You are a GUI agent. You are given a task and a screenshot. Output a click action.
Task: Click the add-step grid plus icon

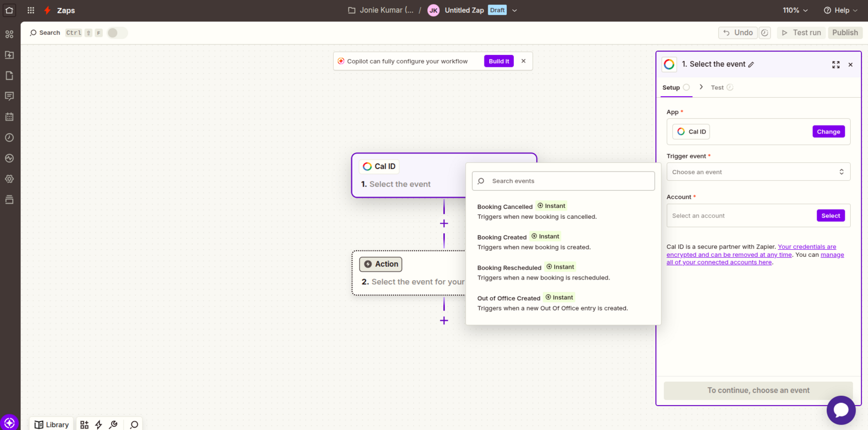[x=84, y=425]
